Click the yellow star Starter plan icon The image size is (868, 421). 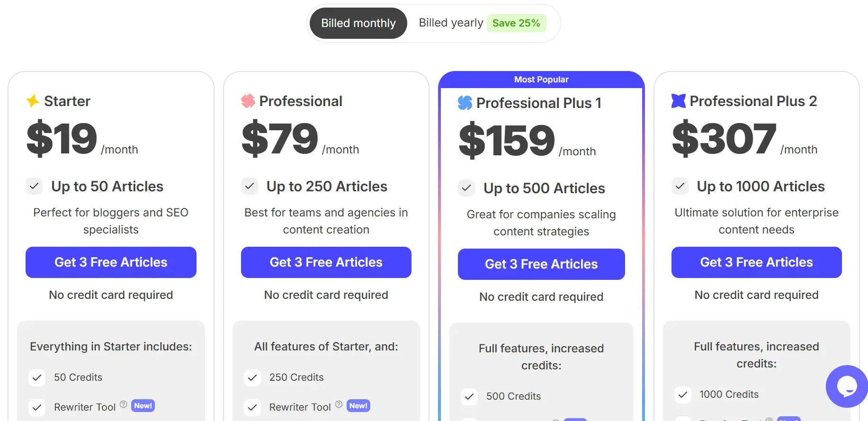[33, 101]
